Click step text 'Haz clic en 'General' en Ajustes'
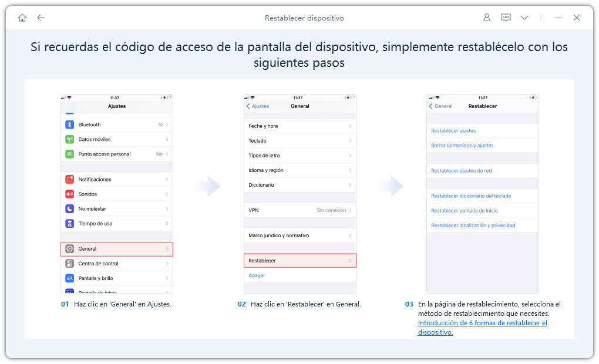 coord(122,304)
